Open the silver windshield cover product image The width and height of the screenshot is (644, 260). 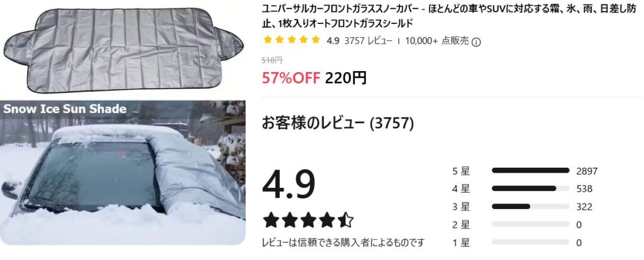123,50
